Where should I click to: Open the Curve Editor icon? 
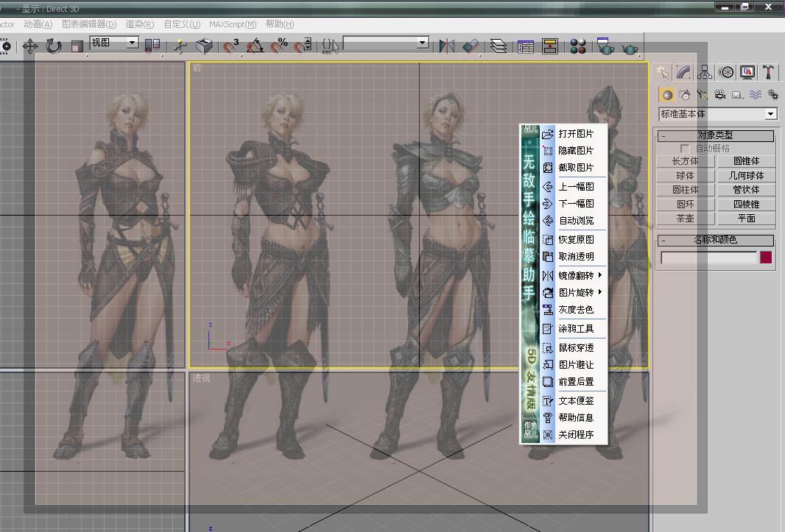tap(526, 46)
